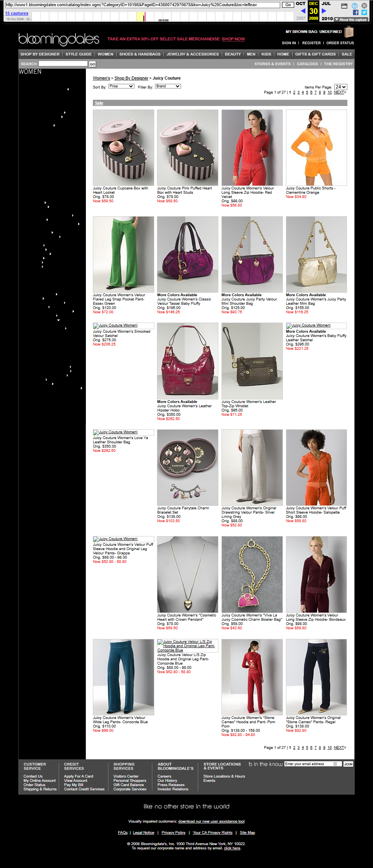Open the SALE menu item
The width and height of the screenshot is (373, 868).
347,54
